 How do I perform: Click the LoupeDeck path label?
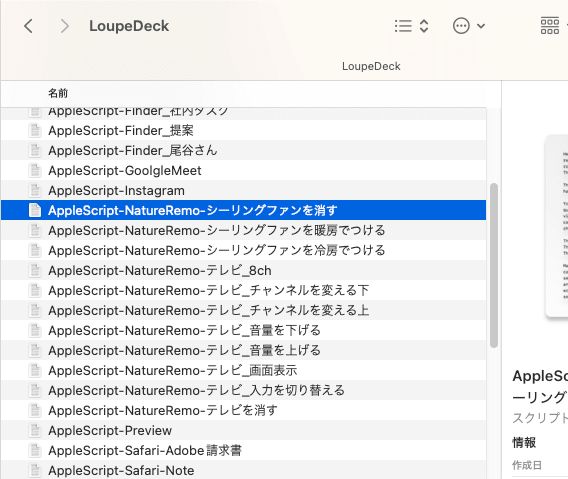[x=371, y=66]
